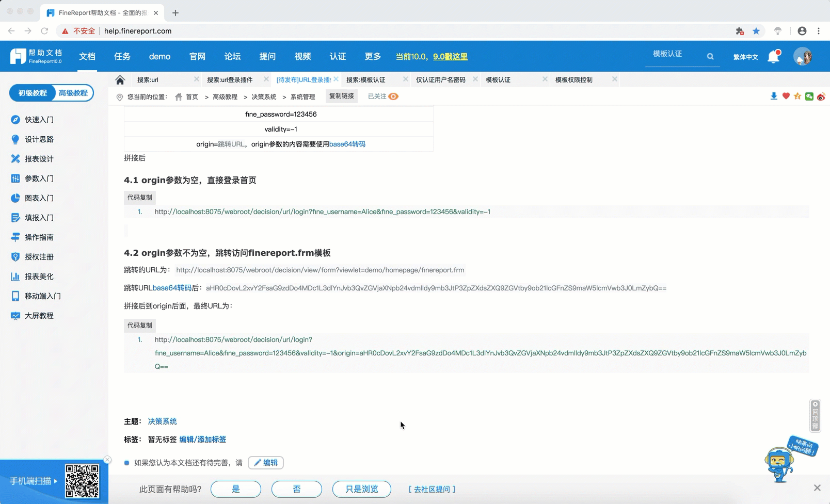Click 否 on the helpful prompt
830x504 pixels.
point(297,489)
